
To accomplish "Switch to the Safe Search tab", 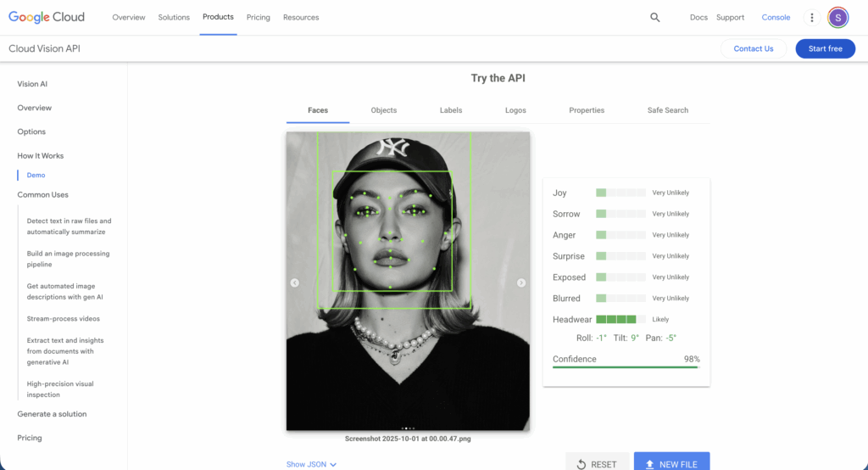I will click(668, 110).
